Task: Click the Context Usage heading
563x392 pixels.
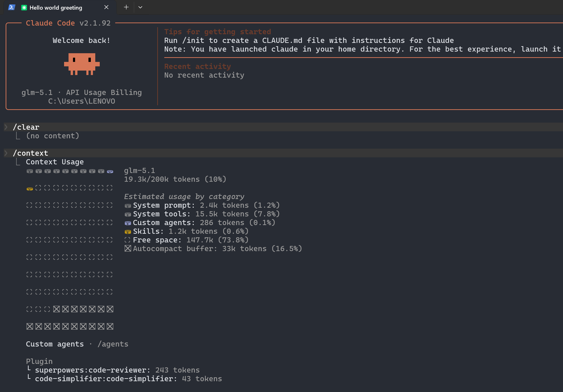Action: [55, 162]
